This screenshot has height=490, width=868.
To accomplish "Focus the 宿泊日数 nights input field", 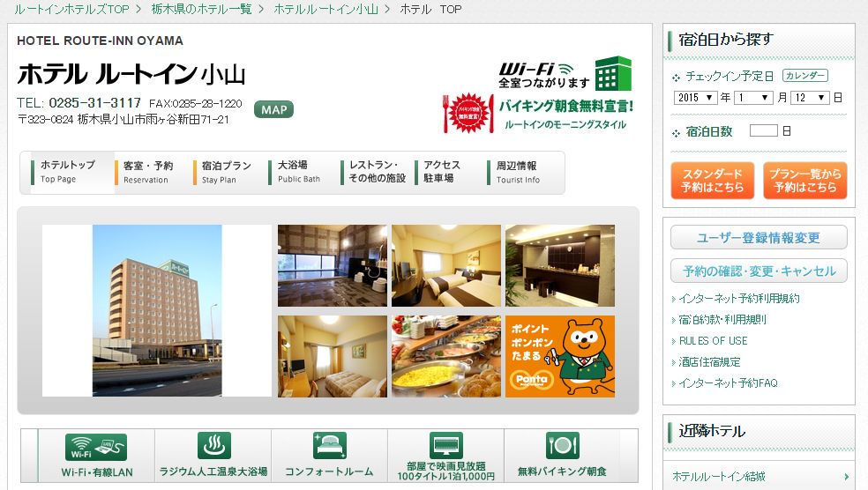I will (763, 131).
